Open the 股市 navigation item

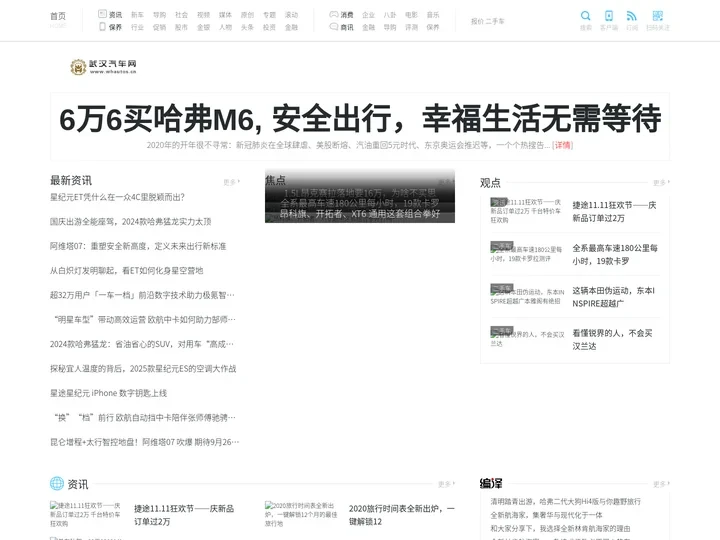(x=181, y=27)
